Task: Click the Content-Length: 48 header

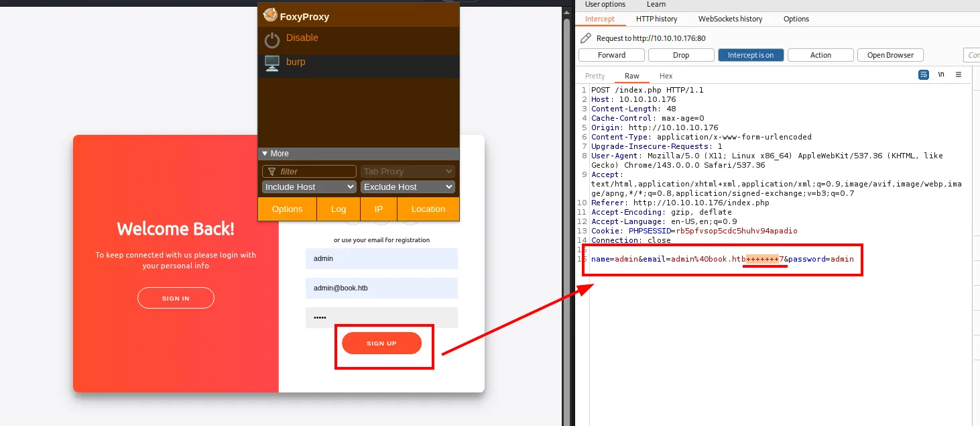Action: 633,109
